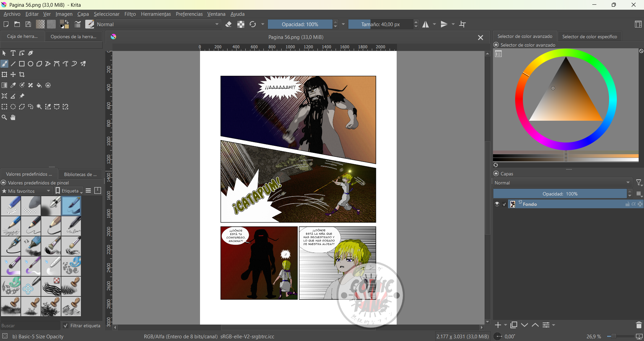Choose workspace layout button
Viewport: 644px width, 341px height.
[x=638, y=24]
